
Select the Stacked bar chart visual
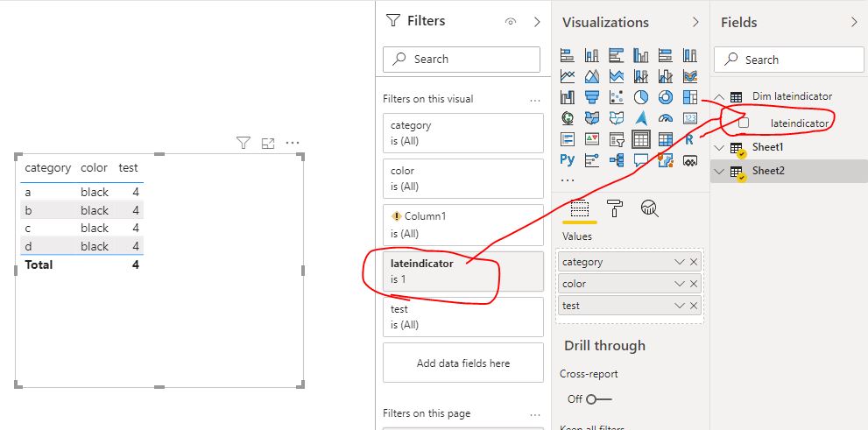568,55
